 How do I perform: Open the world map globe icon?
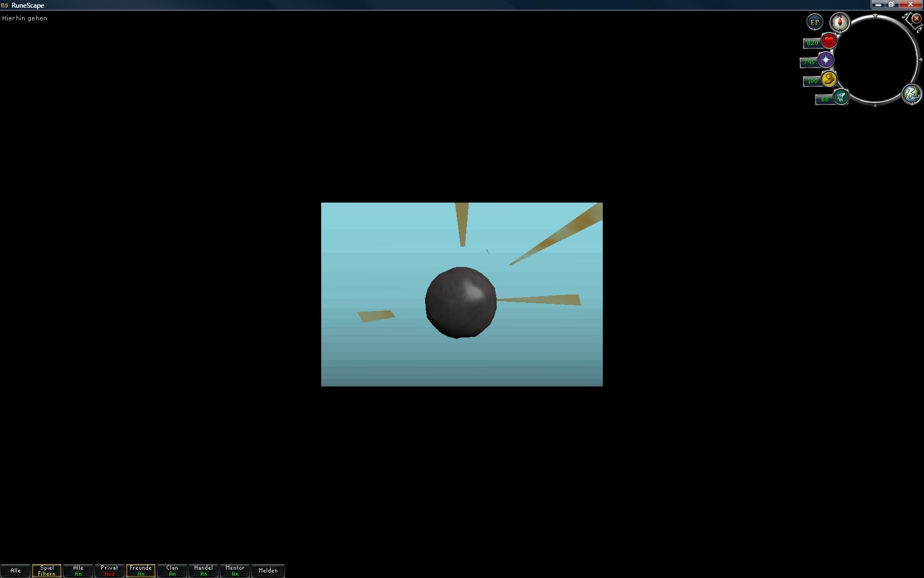pyautogui.click(x=911, y=94)
